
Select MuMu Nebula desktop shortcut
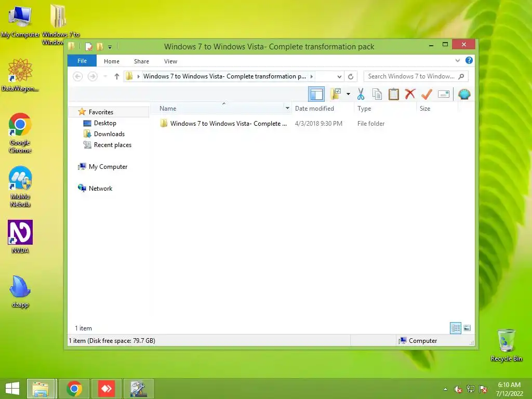coord(20,187)
